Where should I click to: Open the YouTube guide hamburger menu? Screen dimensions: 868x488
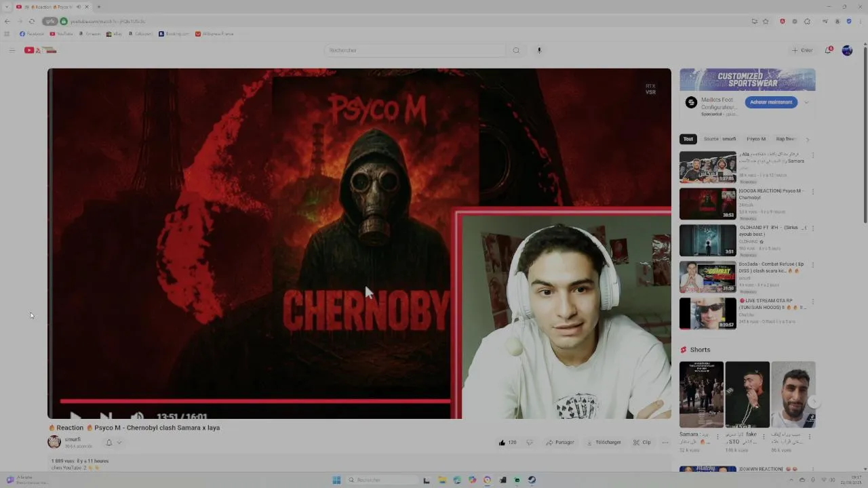pos(12,50)
